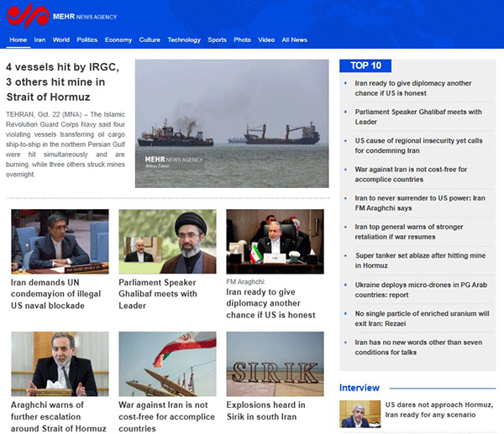Click the Interview section heading

[360, 388]
